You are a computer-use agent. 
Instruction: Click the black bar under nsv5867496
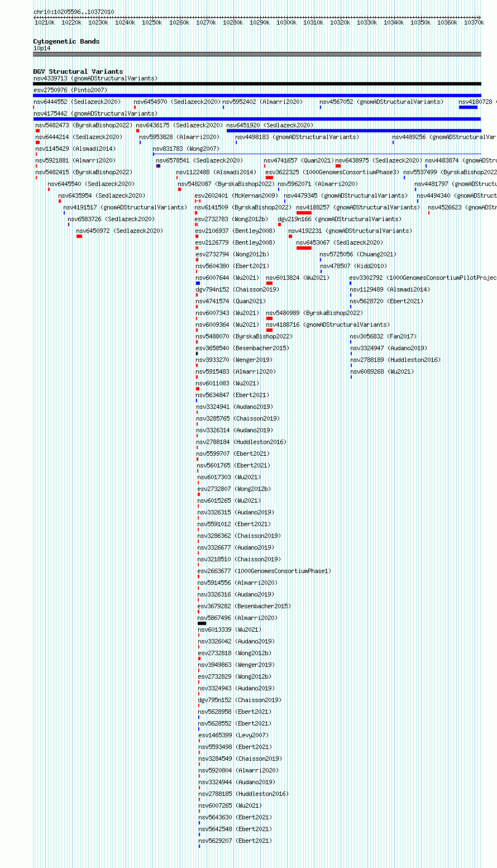tap(202, 623)
